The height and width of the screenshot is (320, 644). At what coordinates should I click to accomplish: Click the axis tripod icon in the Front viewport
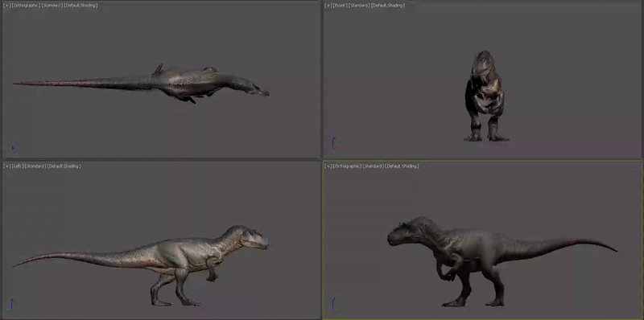(x=336, y=144)
